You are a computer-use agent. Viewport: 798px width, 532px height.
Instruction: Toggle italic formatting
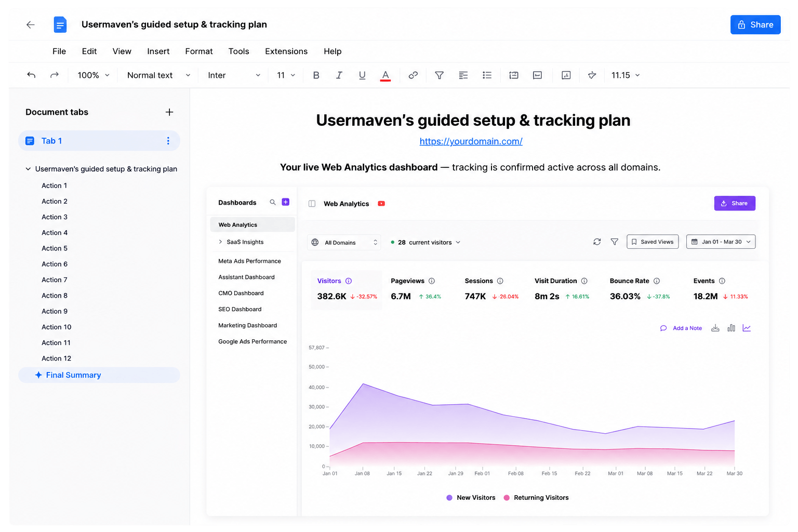[339, 75]
